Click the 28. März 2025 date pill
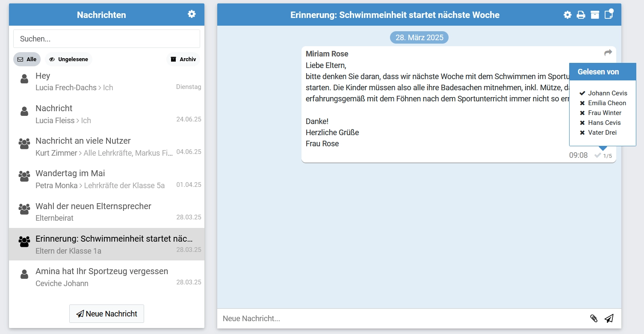This screenshot has height=334, width=644. click(419, 37)
